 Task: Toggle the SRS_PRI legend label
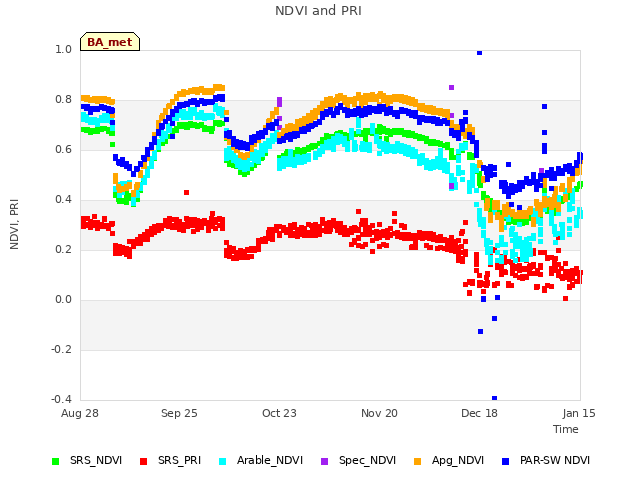(180, 460)
